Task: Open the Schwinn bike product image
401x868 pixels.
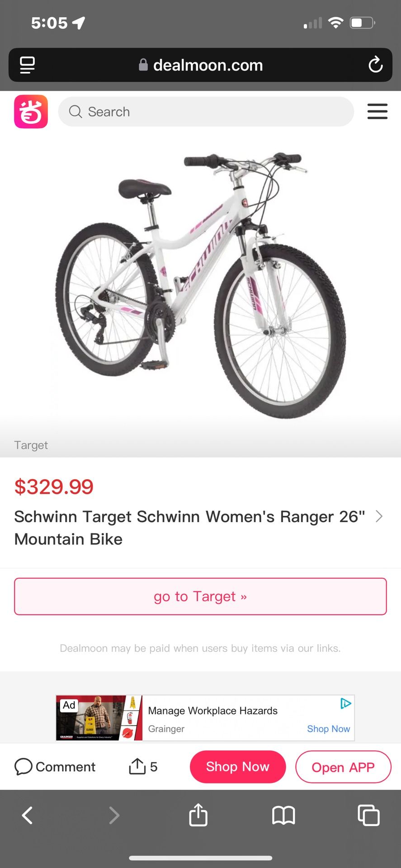Action: pos(201,285)
